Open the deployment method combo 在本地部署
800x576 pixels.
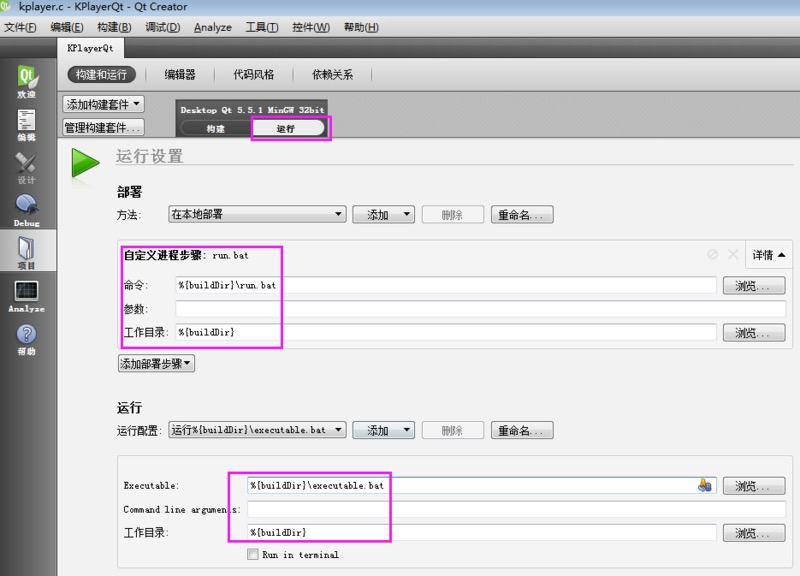tap(257, 214)
